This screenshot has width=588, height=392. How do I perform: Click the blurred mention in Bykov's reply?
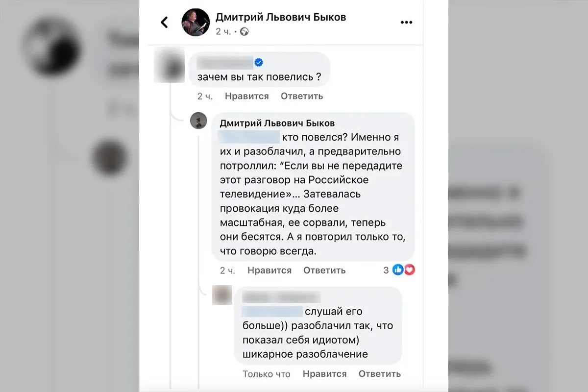(248, 137)
